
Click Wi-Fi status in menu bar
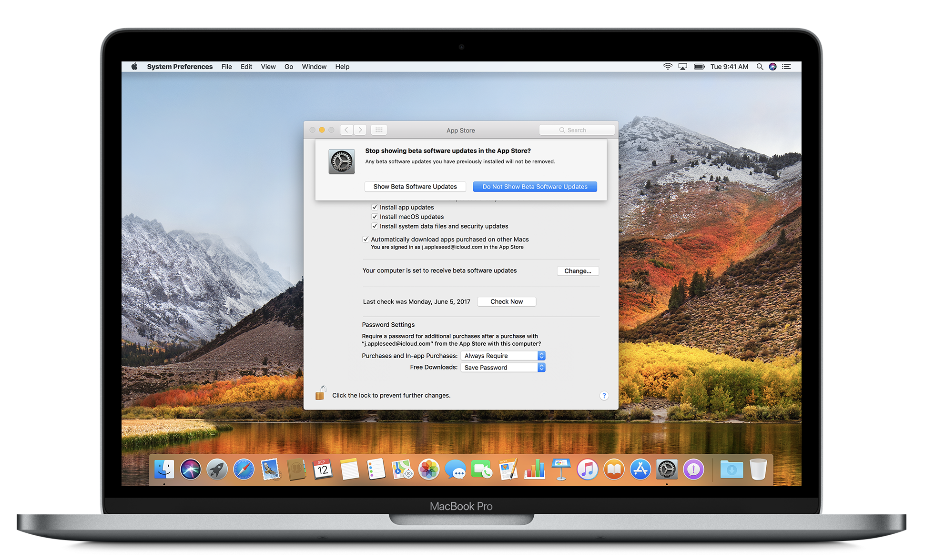coord(668,67)
